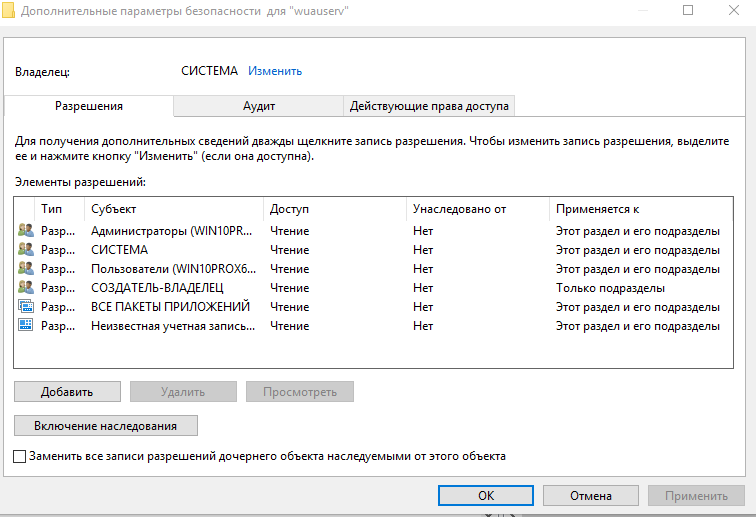The image size is (756, 517).
Task: Click Чтение in the Администраторы row
Action: point(289,231)
